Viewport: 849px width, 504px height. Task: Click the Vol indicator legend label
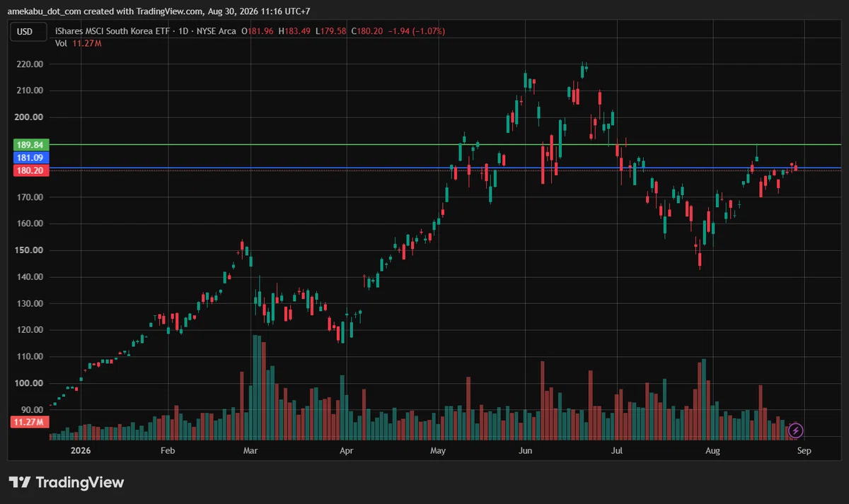61,43
